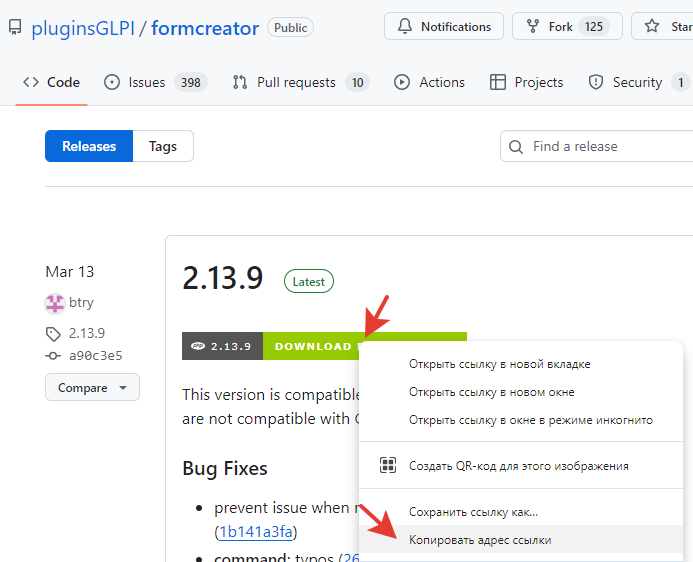Click the green DOWNLOAD badge

click(x=313, y=346)
